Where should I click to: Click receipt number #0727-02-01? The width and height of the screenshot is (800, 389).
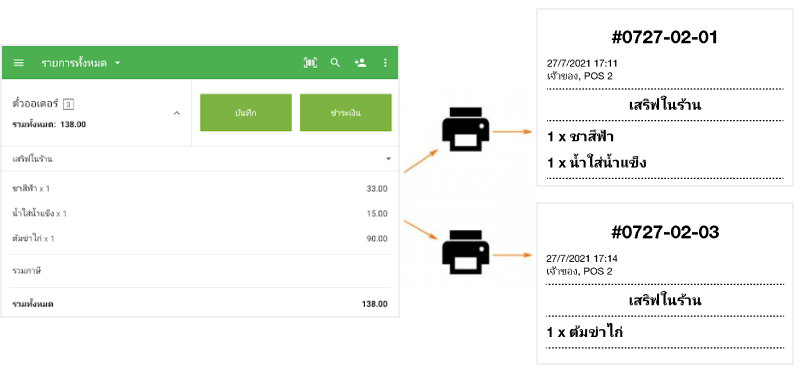tap(664, 37)
